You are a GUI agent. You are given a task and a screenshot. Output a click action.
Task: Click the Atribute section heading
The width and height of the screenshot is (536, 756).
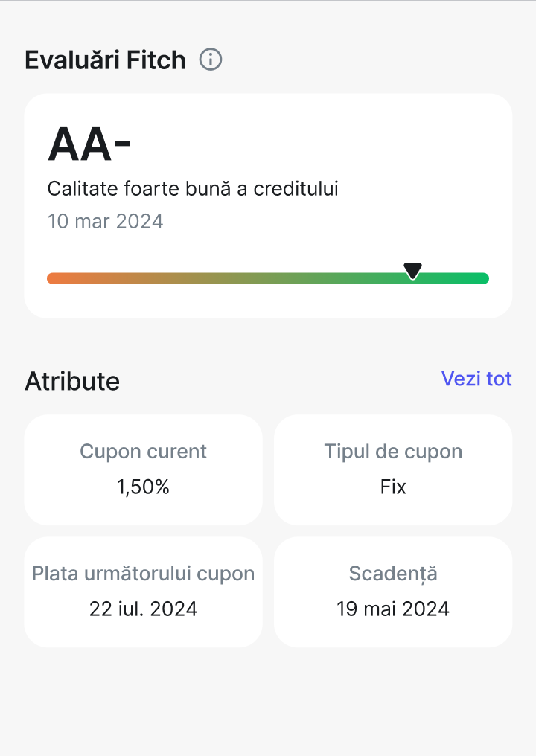[x=72, y=381]
